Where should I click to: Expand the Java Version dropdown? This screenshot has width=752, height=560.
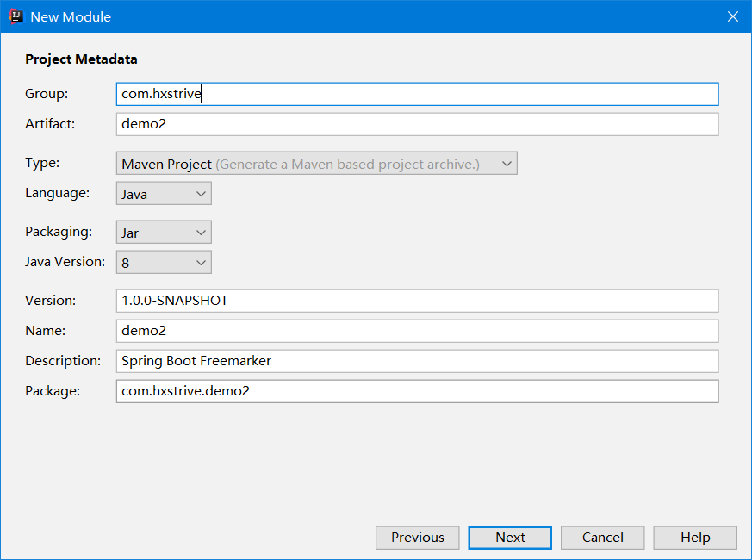[x=164, y=263]
